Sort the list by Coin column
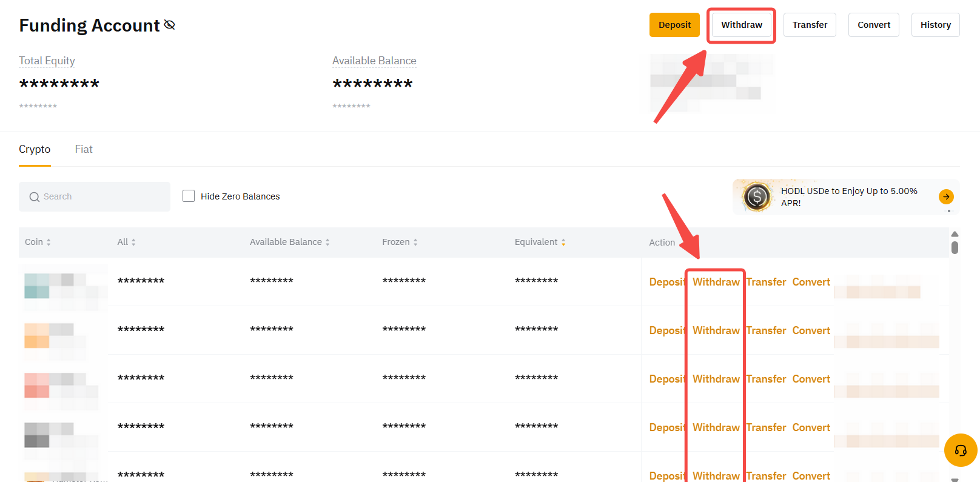 click(x=49, y=243)
